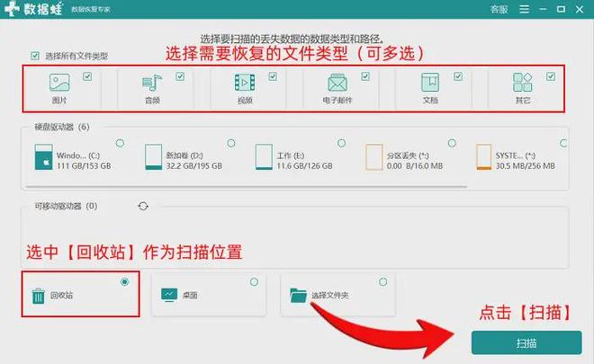
Task: Click the 选择文件夹 label text
Action: tap(330, 296)
